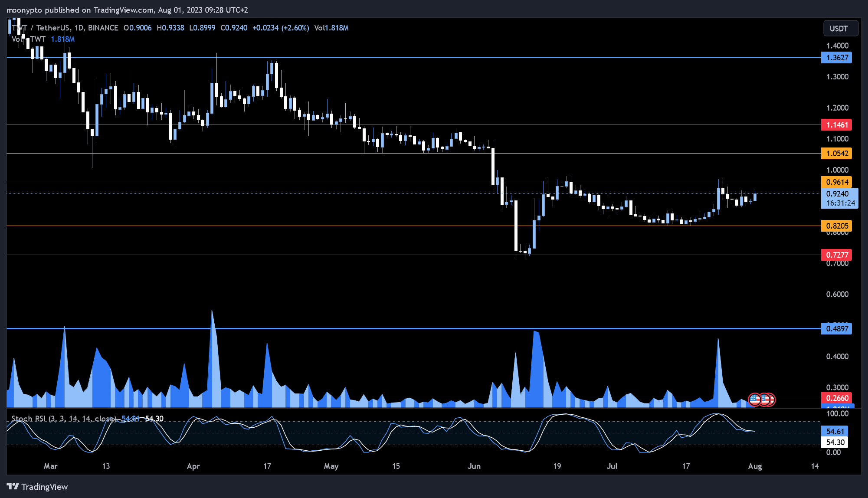Click the Aug date label
This screenshot has height=498, width=868.
pos(755,466)
